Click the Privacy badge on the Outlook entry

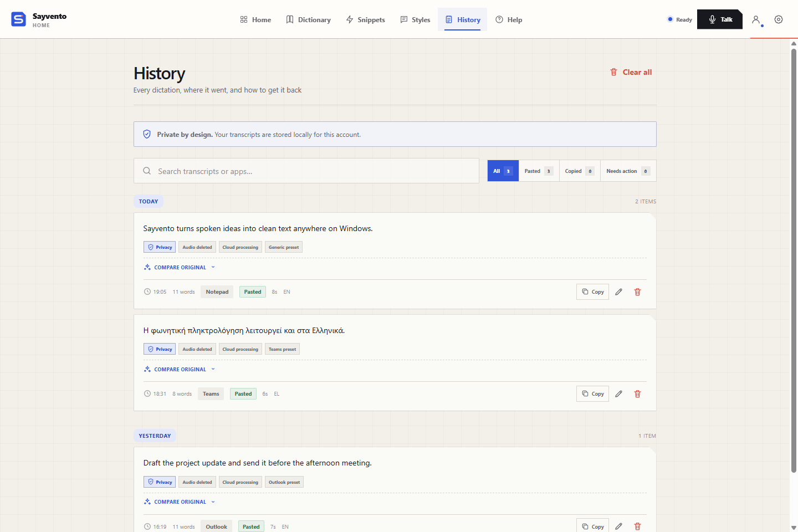(160, 482)
